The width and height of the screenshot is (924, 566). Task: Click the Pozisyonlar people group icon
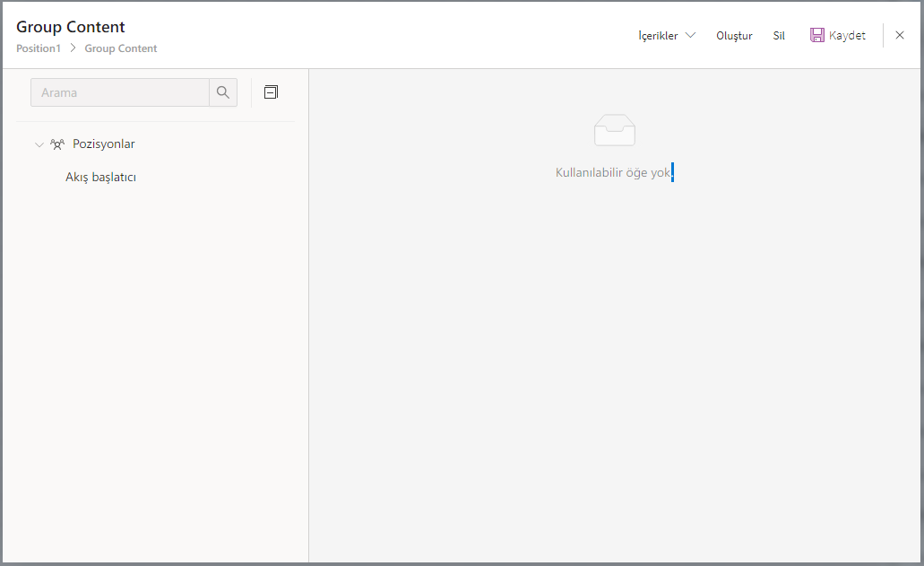(57, 144)
